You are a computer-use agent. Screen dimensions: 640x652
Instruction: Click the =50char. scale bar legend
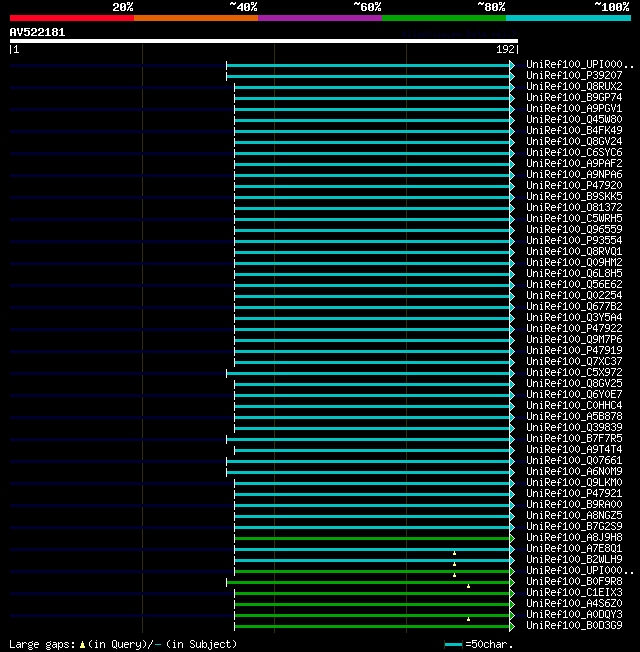(x=479, y=645)
